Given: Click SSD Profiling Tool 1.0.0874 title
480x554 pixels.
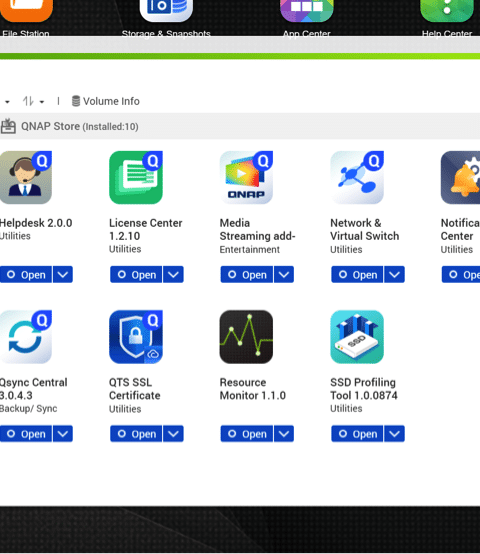Looking at the screenshot, I should [x=364, y=389].
